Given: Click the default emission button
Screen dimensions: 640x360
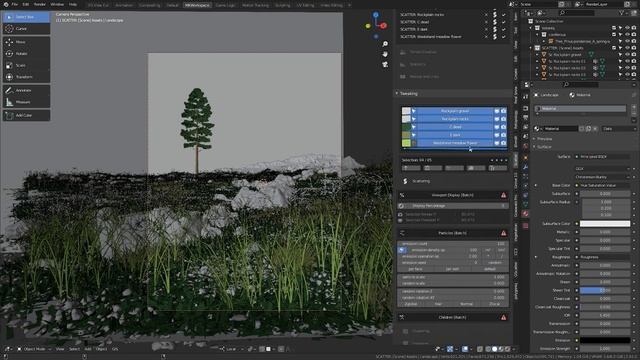Looking at the screenshot, I should (x=489, y=269).
